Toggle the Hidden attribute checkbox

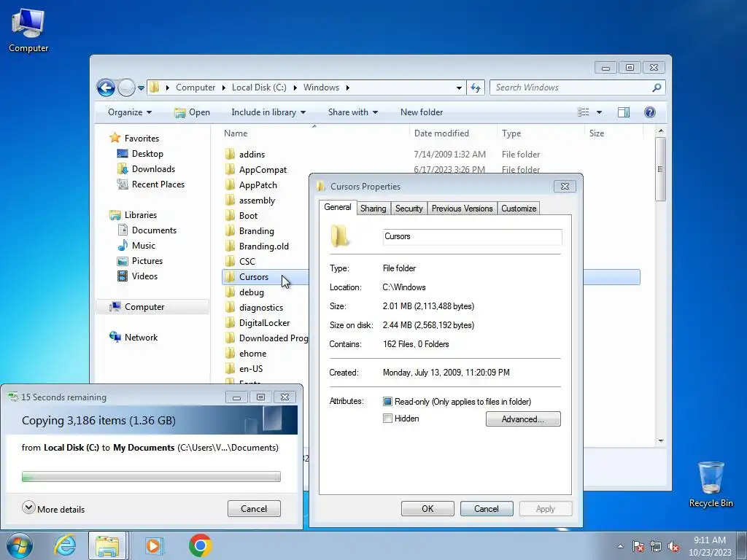(x=388, y=419)
